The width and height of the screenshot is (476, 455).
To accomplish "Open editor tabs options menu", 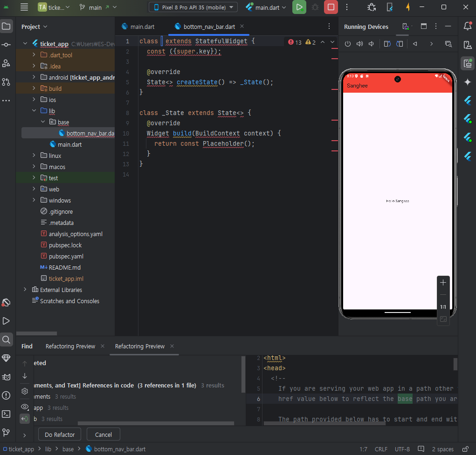I will (329, 27).
